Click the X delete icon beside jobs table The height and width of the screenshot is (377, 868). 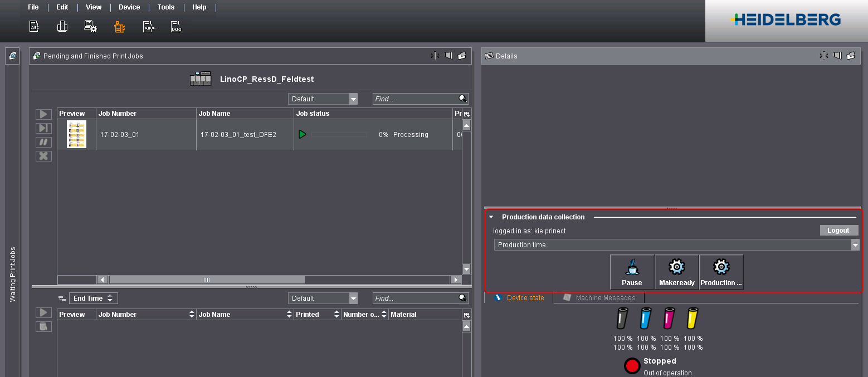point(43,156)
